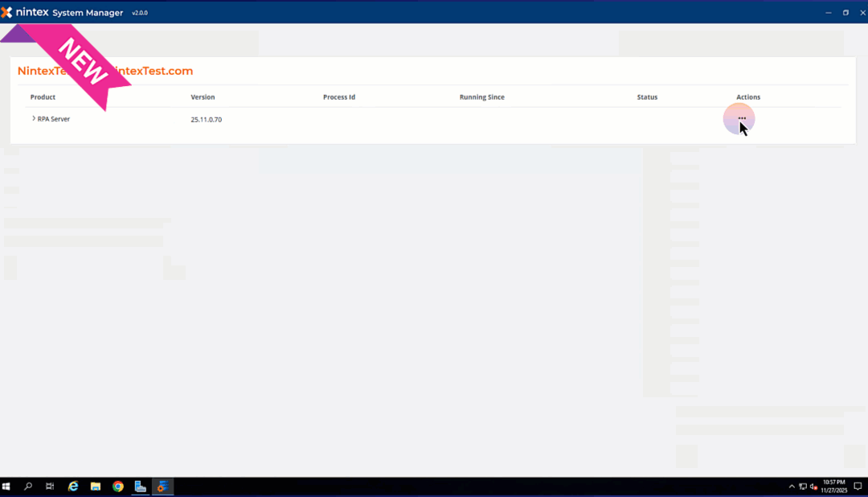Click the Status column header

click(647, 97)
